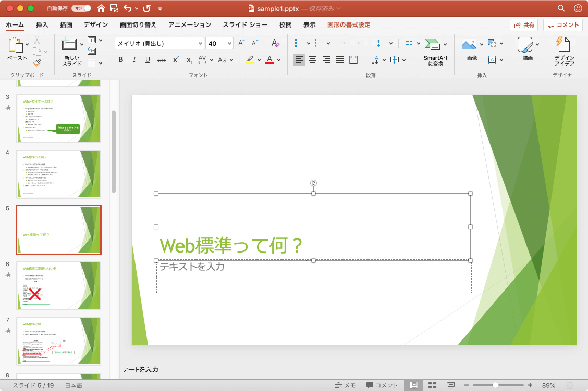The width and height of the screenshot is (588, 391).
Task: Click the コメント button at top right
Action: pos(563,24)
